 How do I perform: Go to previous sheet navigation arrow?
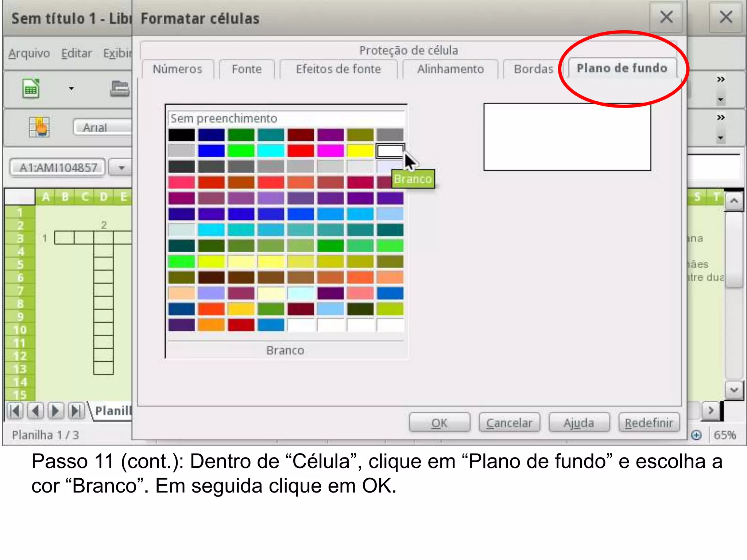(x=35, y=411)
